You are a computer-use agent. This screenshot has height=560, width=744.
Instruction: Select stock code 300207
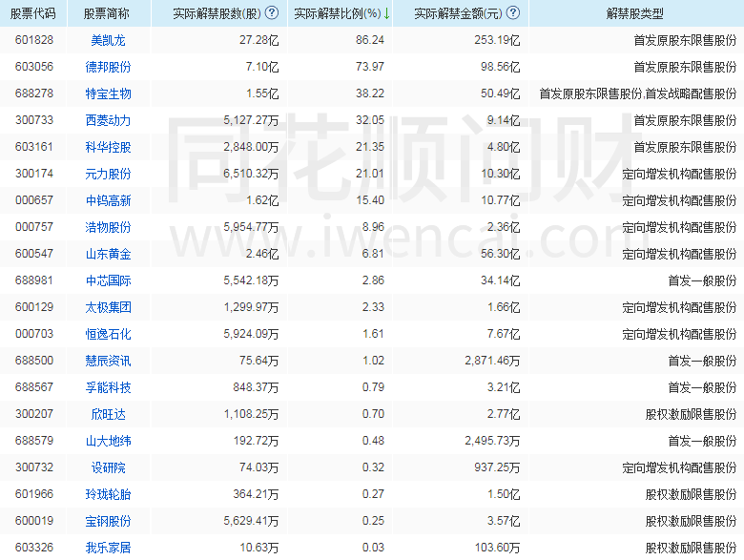click(x=34, y=413)
